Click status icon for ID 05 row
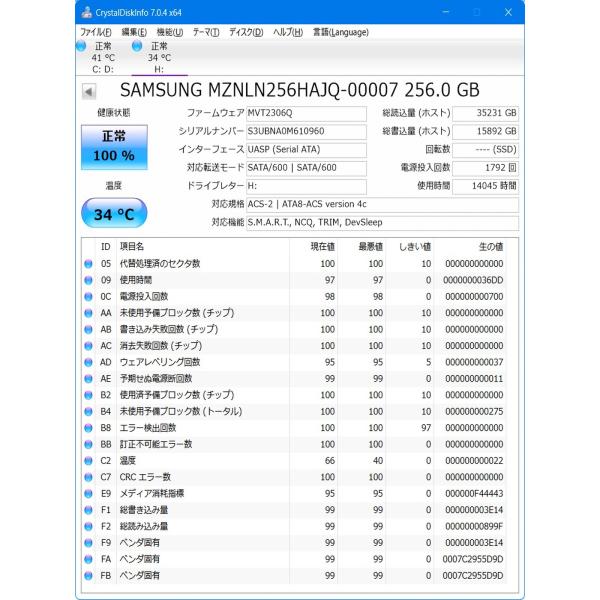 click(x=88, y=264)
